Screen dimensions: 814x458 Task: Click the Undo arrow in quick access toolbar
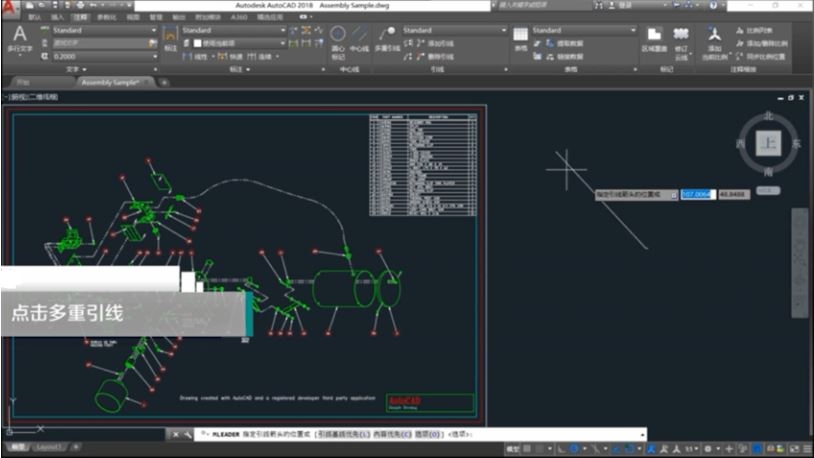click(93, 5)
